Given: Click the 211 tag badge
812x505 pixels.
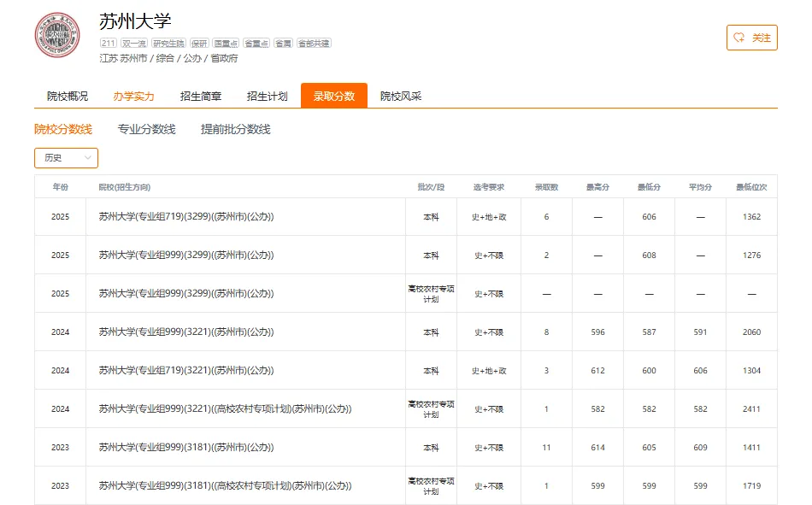Looking at the screenshot, I should click(x=109, y=44).
